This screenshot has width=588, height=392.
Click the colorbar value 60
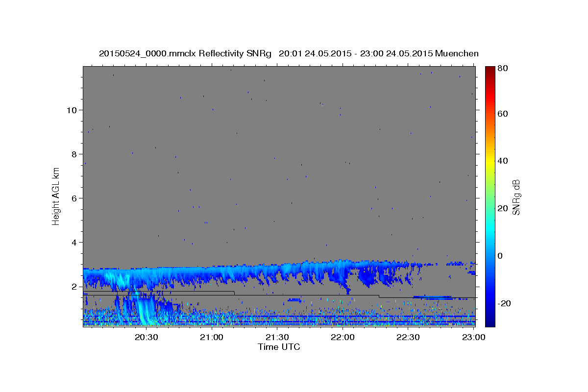[x=502, y=114]
